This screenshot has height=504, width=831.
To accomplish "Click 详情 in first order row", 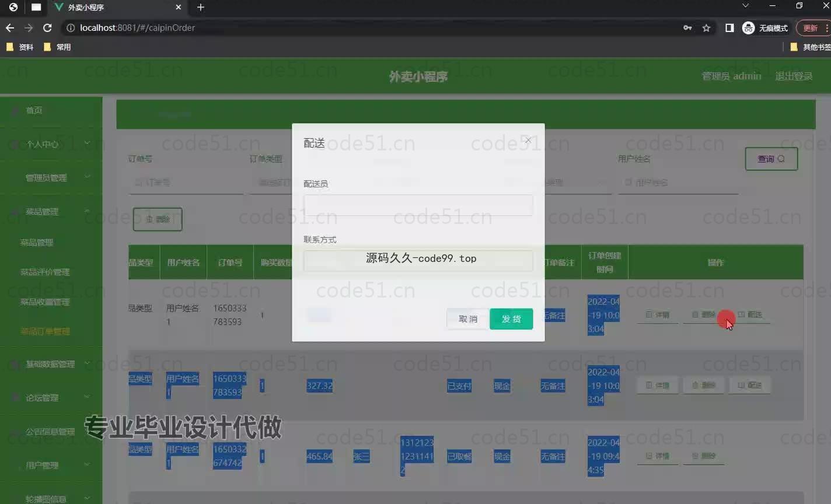I will click(x=658, y=314).
